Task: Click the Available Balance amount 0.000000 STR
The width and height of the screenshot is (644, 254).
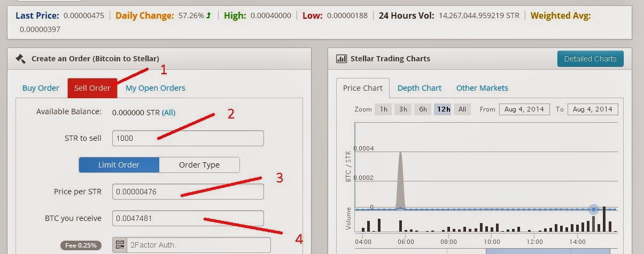Action: [136, 113]
